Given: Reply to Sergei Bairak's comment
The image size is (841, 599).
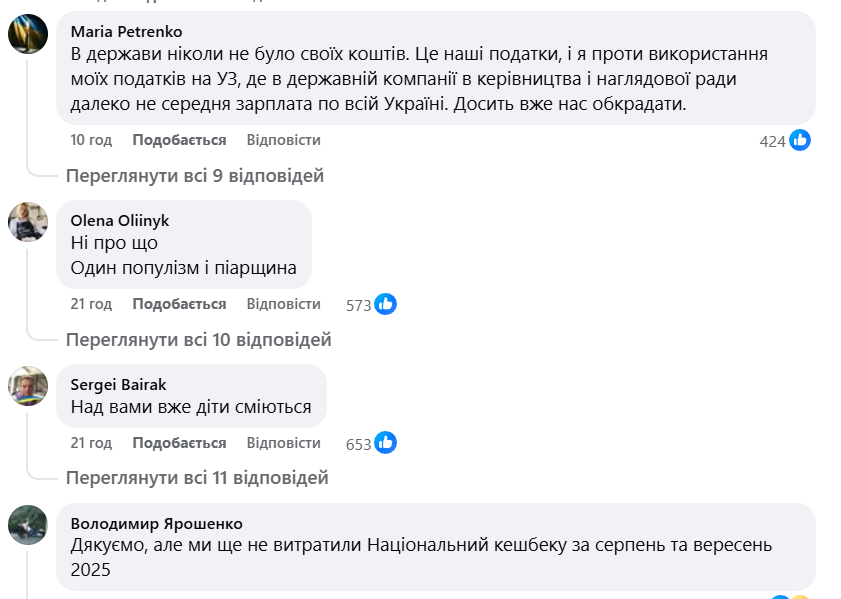Looking at the screenshot, I should point(283,443).
